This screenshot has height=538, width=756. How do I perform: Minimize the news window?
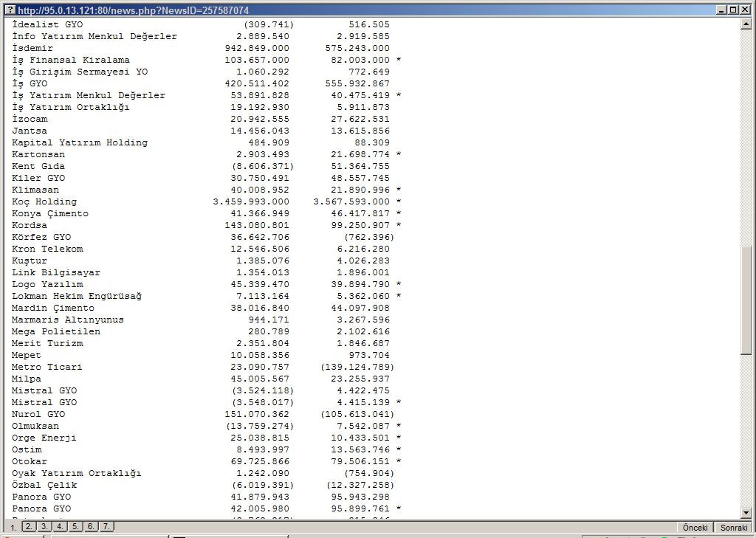721,10
